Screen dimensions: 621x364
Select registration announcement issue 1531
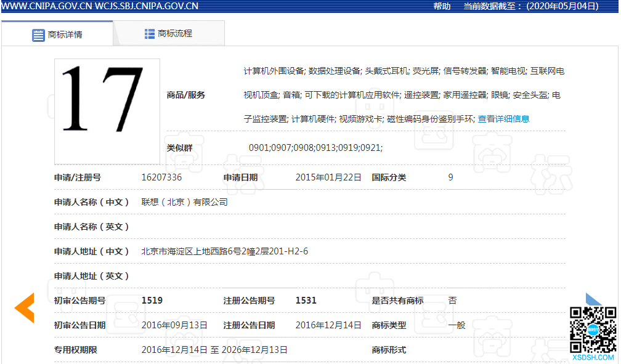[x=306, y=300]
